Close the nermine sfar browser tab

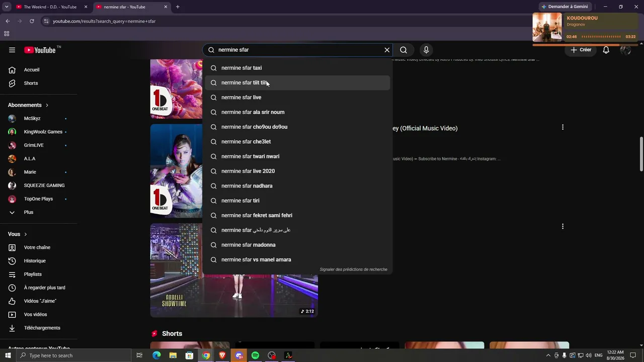click(166, 7)
